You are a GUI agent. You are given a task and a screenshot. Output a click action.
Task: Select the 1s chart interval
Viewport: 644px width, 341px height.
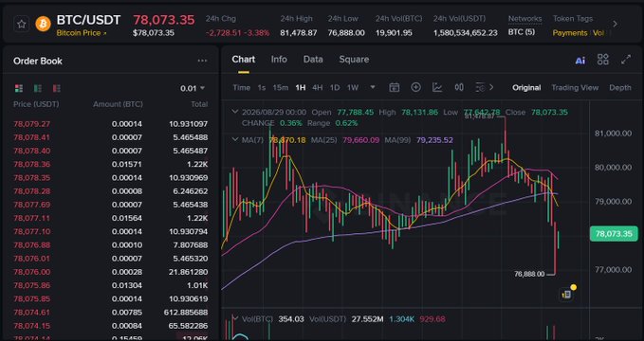click(x=261, y=87)
